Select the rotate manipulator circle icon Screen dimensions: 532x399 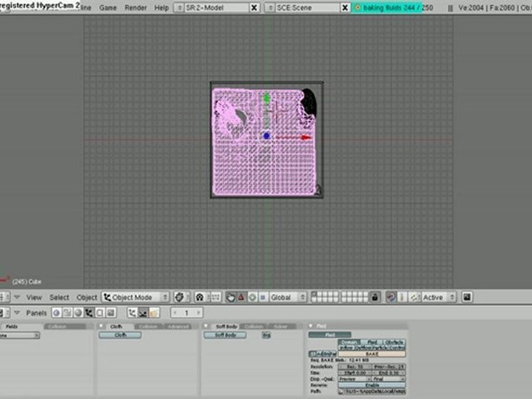pyautogui.click(x=252, y=297)
